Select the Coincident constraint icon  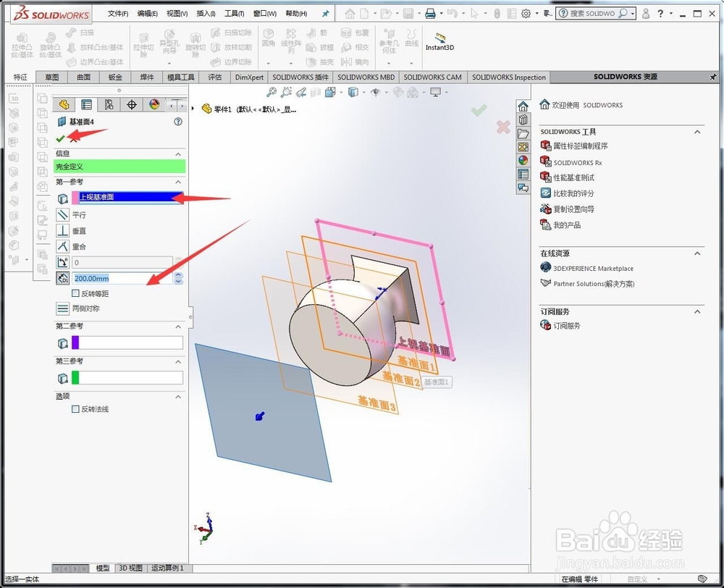(63, 246)
